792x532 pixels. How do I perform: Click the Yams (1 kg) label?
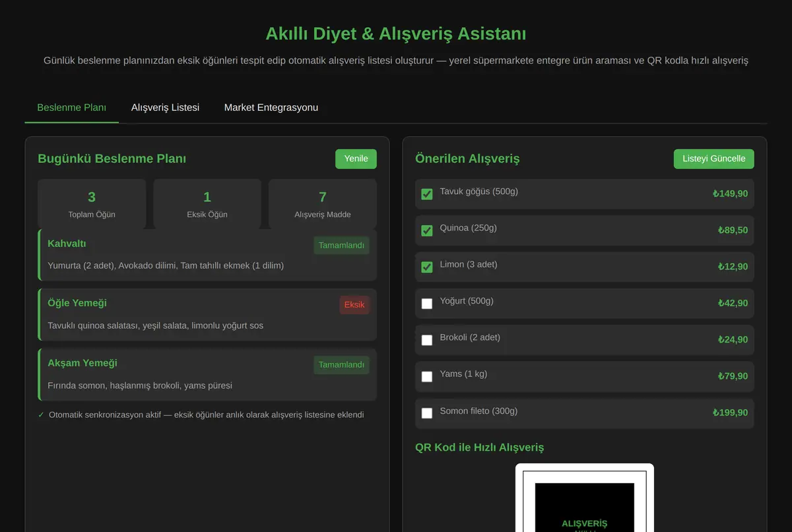pyautogui.click(x=463, y=374)
